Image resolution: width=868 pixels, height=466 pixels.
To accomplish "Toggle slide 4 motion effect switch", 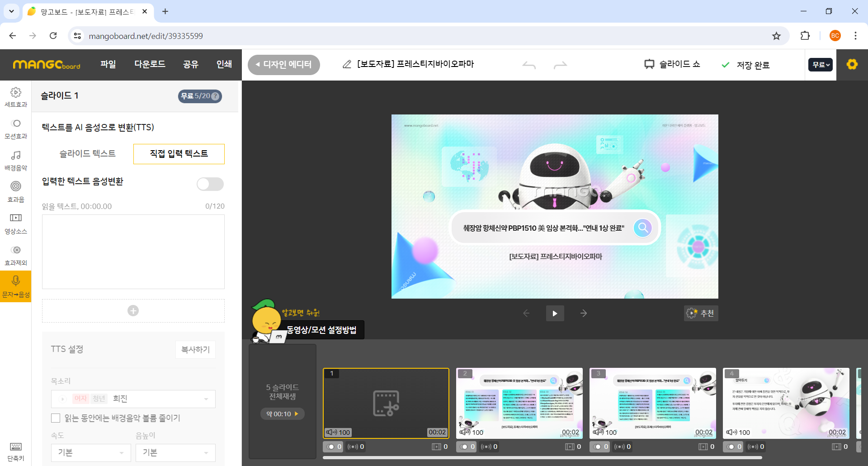I will (x=733, y=447).
